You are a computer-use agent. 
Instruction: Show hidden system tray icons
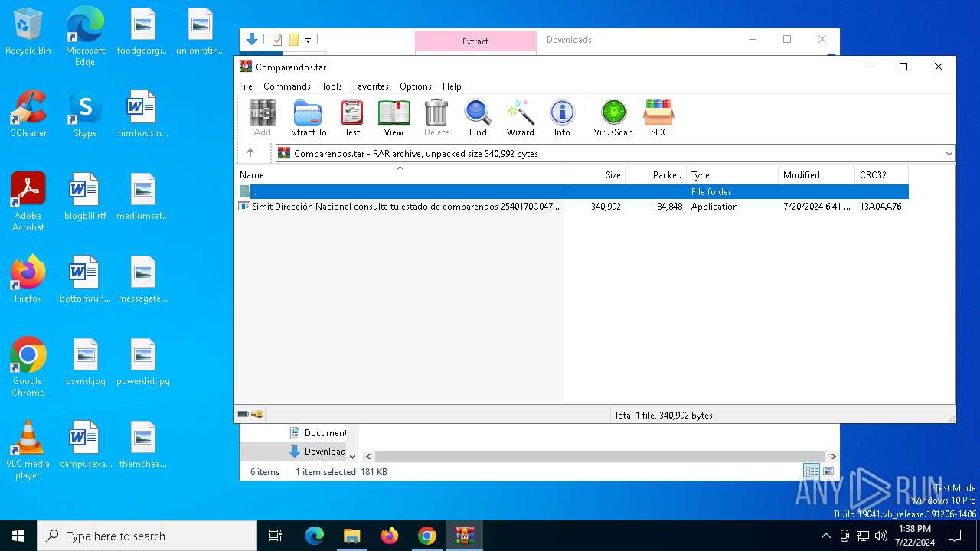[825, 536]
